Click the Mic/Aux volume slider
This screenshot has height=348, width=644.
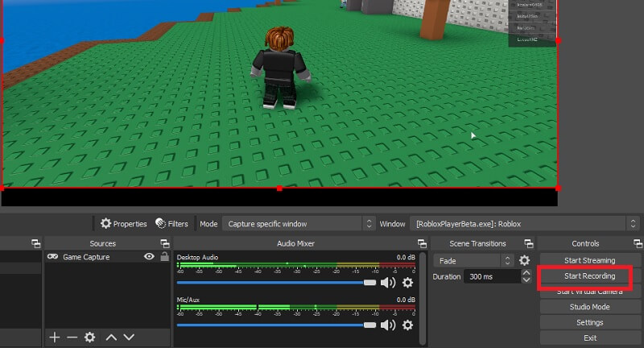click(x=276, y=325)
